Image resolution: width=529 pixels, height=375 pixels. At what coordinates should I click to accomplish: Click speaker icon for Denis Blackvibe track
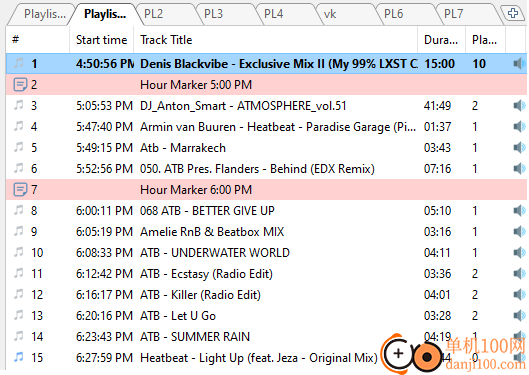519,63
